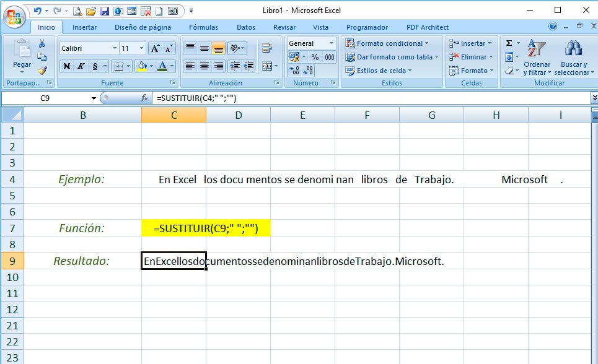Expand the borders dropdown arrow

[128, 66]
